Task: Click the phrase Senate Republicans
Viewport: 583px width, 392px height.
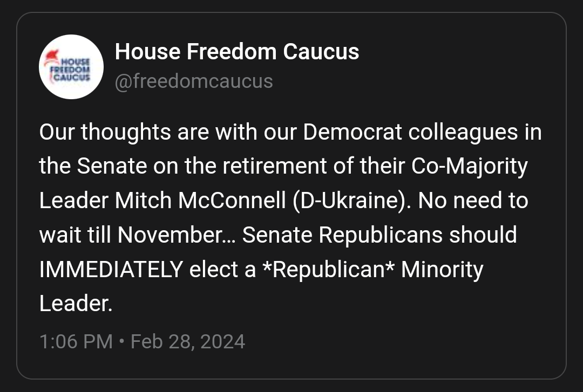Action: (342, 235)
